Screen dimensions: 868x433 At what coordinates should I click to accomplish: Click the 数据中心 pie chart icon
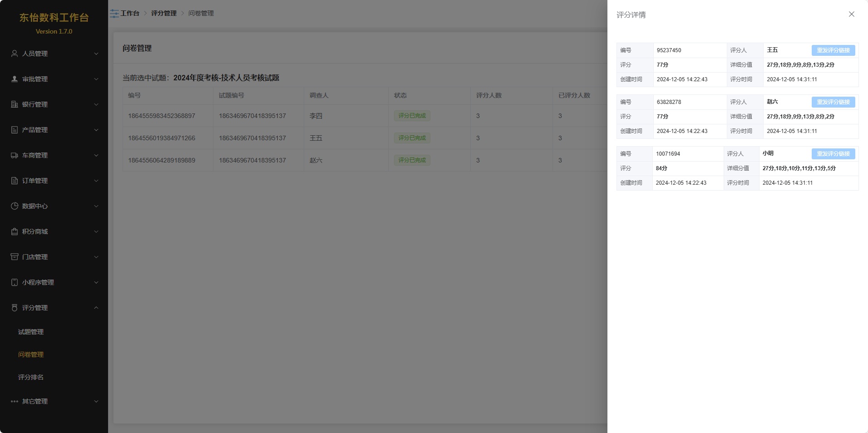click(15, 206)
